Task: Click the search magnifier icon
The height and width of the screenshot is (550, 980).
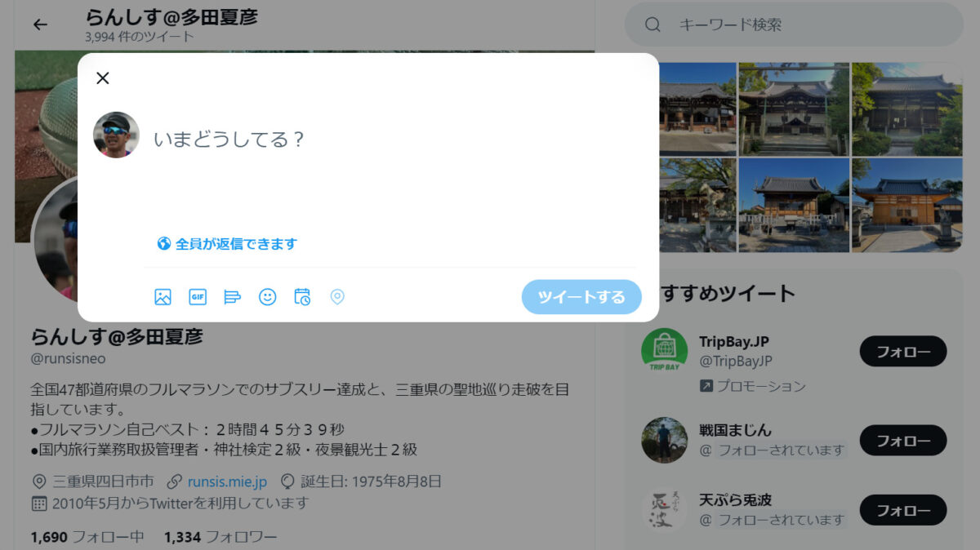Action: (652, 24)
